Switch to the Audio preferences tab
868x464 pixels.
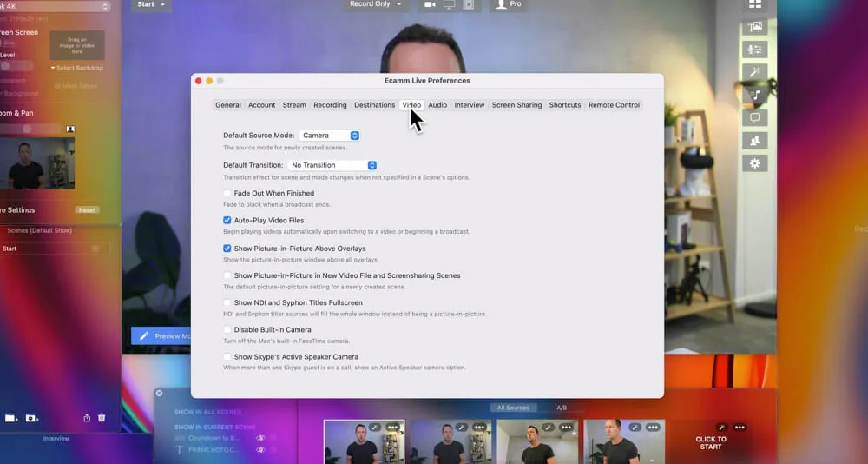[x=437, y=105]
